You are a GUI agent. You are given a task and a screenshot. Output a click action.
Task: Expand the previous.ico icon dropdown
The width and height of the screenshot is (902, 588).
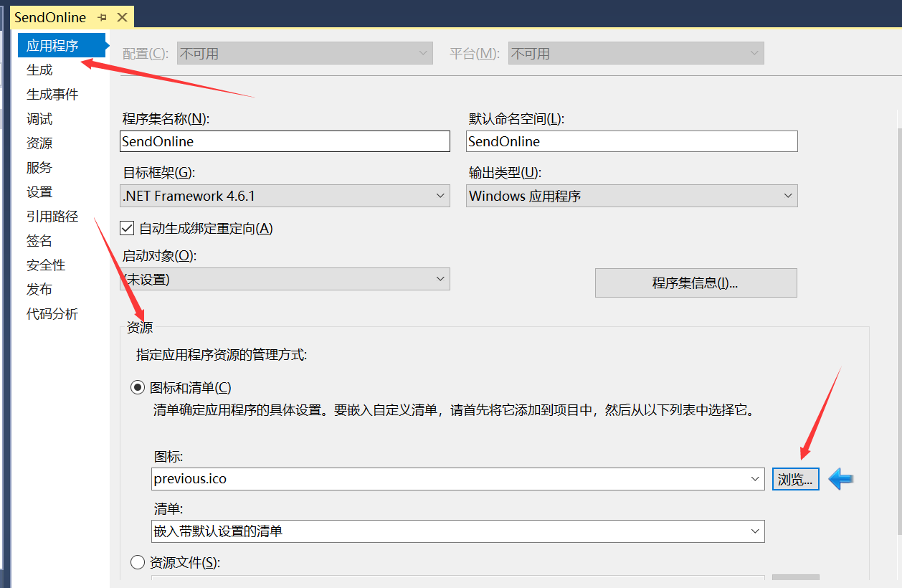tap(458, 478)
